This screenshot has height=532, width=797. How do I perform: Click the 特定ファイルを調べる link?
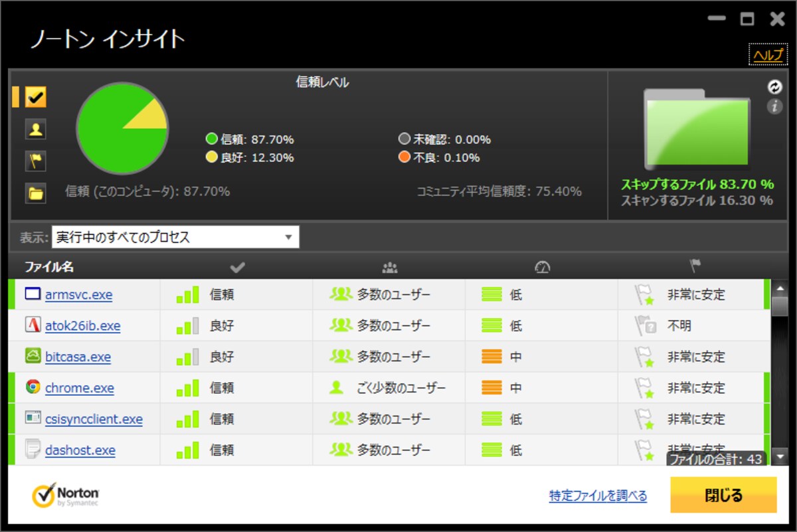click(598, 495)
